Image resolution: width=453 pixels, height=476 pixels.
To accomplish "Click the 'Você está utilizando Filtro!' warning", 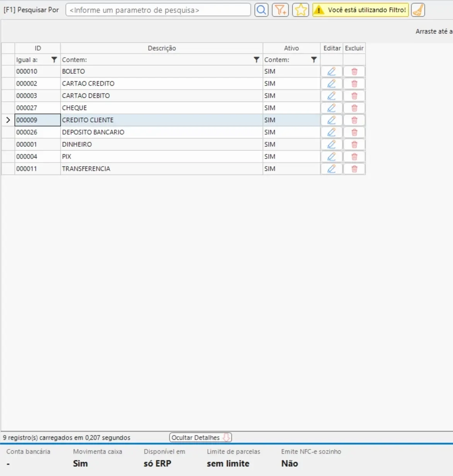I will point(361,10).
